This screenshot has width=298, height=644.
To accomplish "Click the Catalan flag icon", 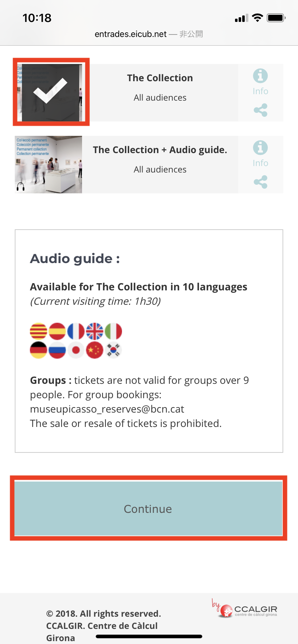I will point(39,331).
